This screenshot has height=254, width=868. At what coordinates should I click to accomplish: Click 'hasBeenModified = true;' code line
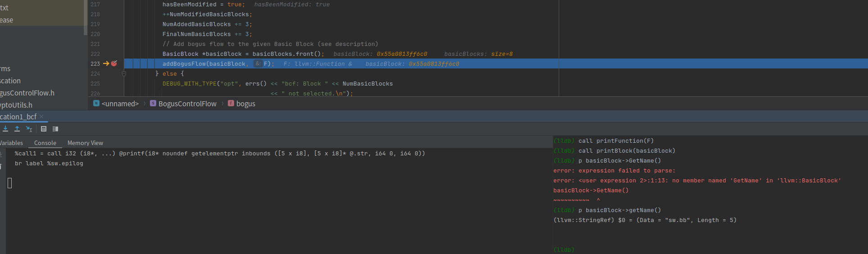(203, 5)
